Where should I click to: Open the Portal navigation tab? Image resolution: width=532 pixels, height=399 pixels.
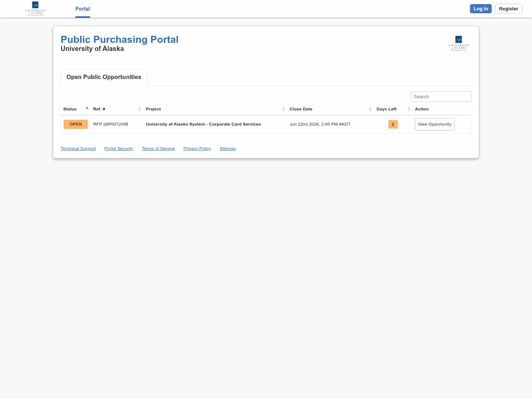83,9
